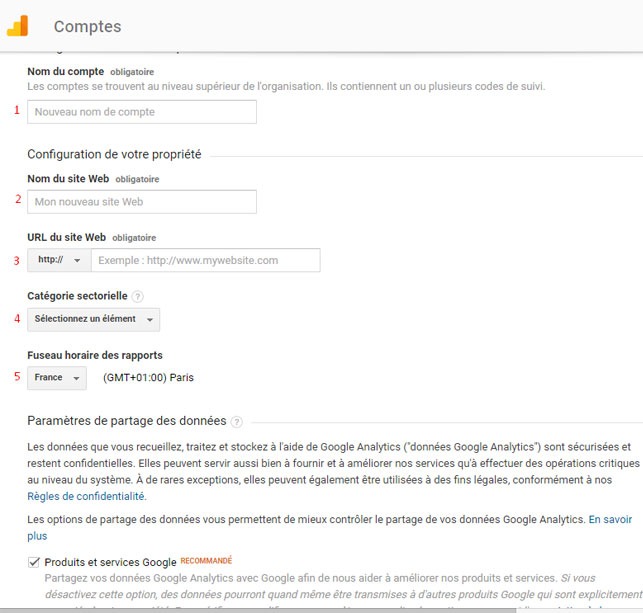The width and height of the screenshot is (643, 613).
Task: Click the Configuration de votre propriété heading
Action: (x=114, y=155)
